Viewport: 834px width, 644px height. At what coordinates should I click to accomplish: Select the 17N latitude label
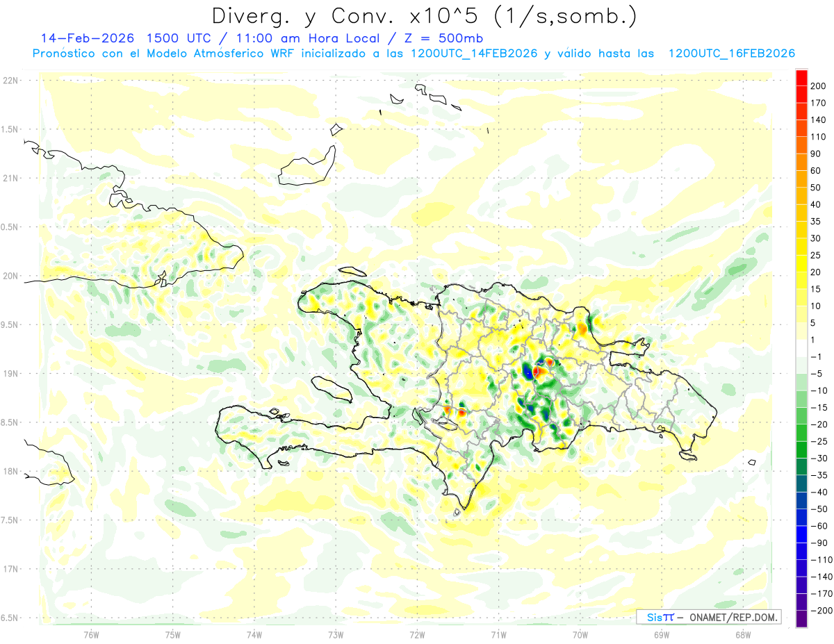point(10,569)
